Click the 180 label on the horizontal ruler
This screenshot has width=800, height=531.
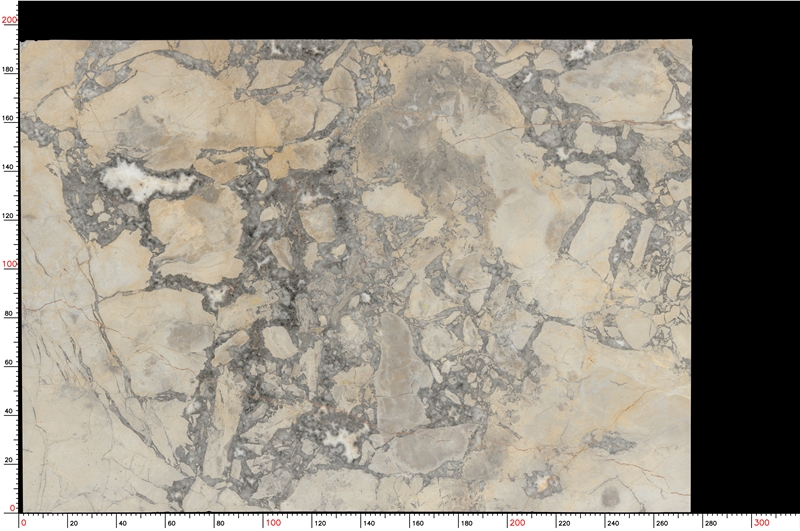[x=466, y=523]
